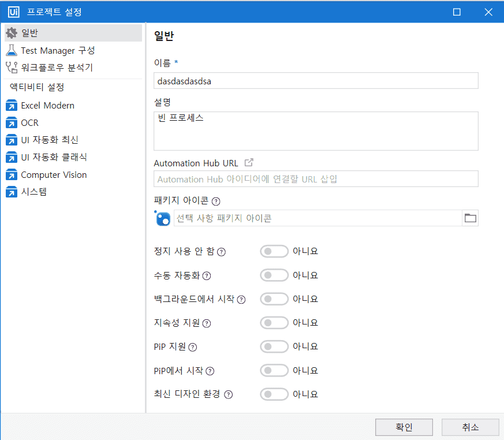Image resolution: width=504 pixels, height=440 pixels.
Task: Click the 설명 text area
Action: click(x=316, y=131)
